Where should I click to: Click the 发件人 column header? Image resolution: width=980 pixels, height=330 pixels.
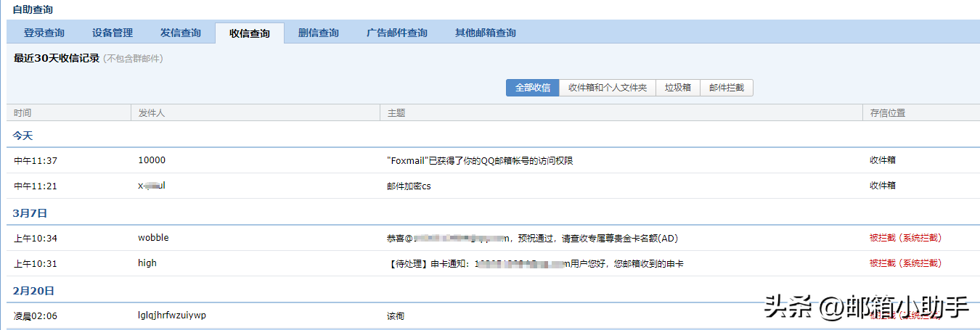click(x=152, y=113)
